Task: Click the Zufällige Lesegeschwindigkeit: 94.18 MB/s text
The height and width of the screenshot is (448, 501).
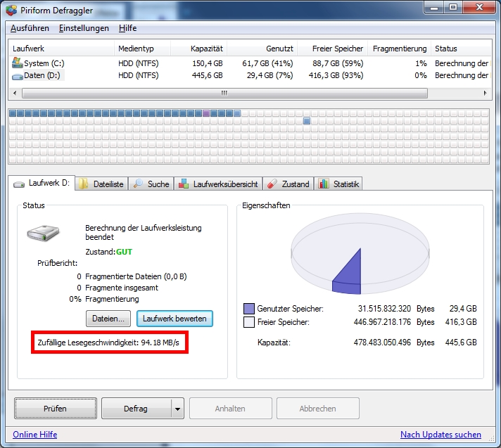Action: click(108, 343)
